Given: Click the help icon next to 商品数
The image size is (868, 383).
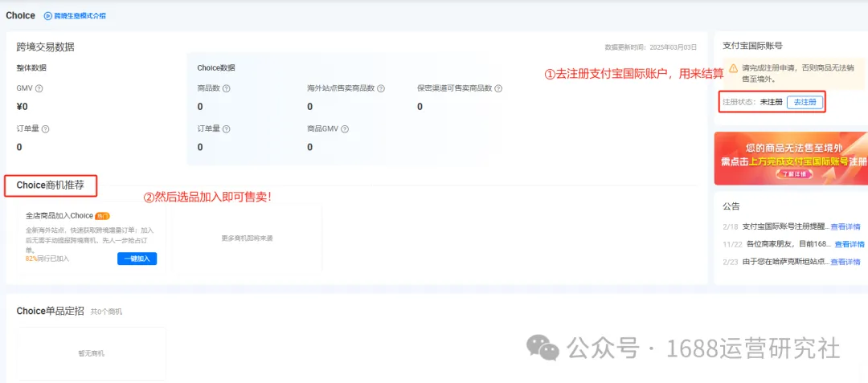Looking at the screenshot, I should [227, 88].
